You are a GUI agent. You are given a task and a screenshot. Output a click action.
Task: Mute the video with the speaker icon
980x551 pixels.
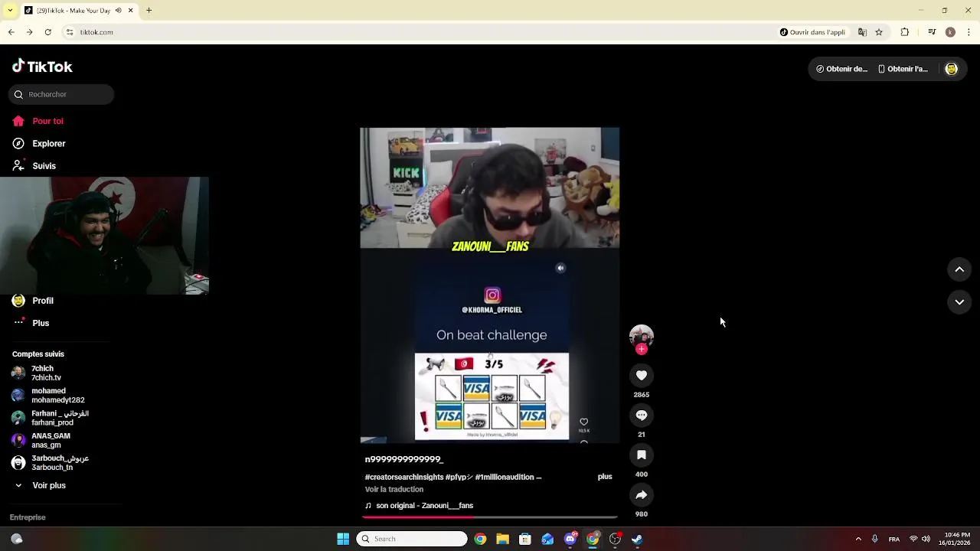click(x=560, y=268)
